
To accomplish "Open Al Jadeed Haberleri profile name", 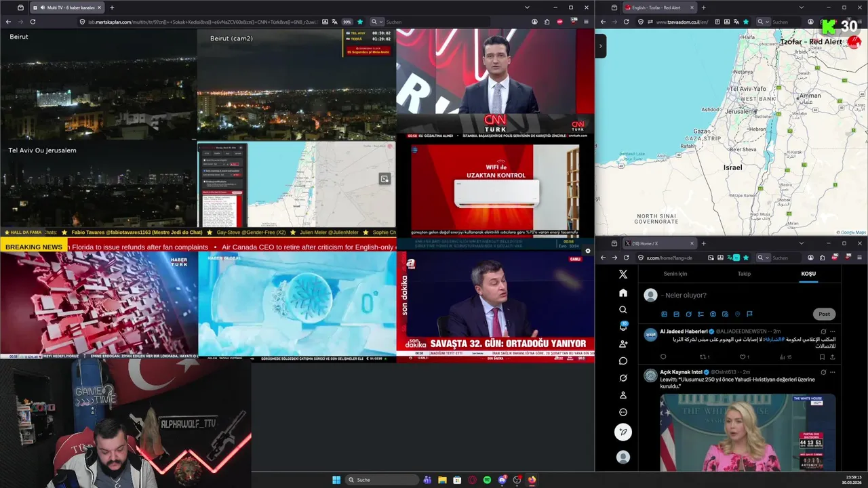I will click(x=684, y=331).
